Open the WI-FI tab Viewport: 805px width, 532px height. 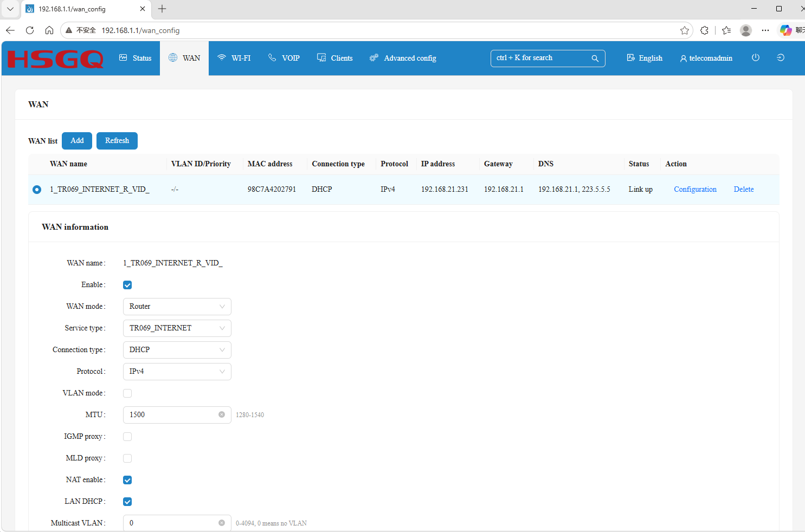pyautogui.click(x=234, y=58)
